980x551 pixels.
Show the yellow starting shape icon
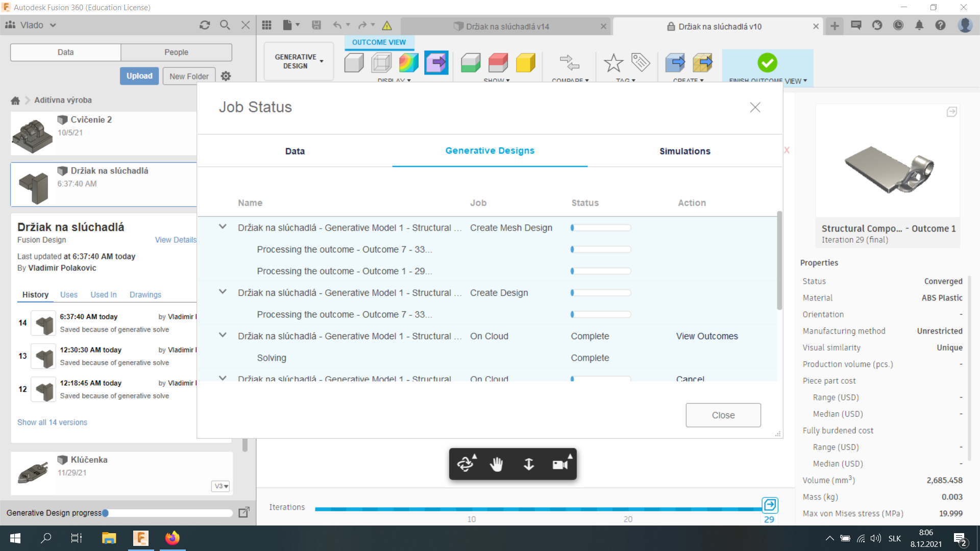[x=525, y=63]
